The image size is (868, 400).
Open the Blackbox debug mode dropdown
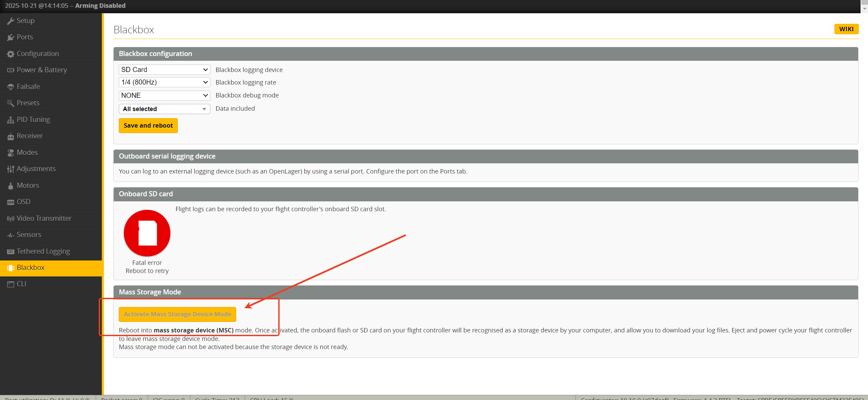[x=164, y=95]
